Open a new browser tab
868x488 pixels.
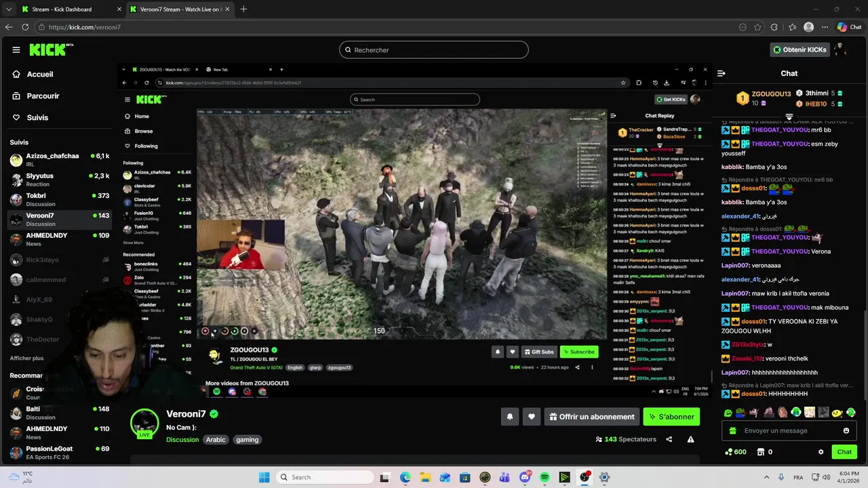[x=243, y=9]
